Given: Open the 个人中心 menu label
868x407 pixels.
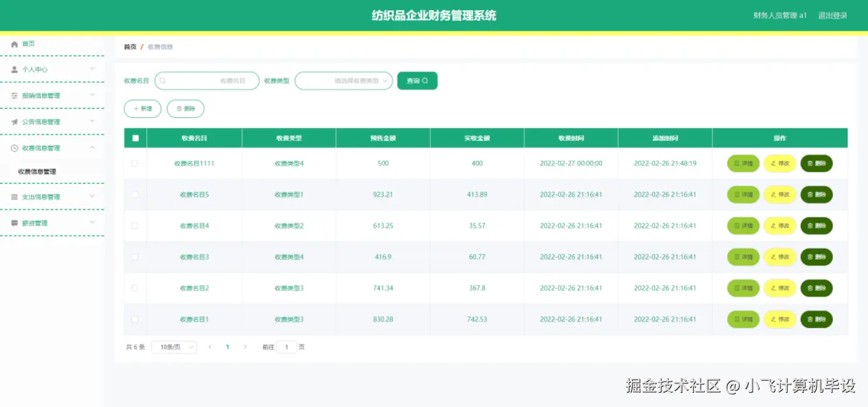Looking at the screenshot, I should (35, 70).
